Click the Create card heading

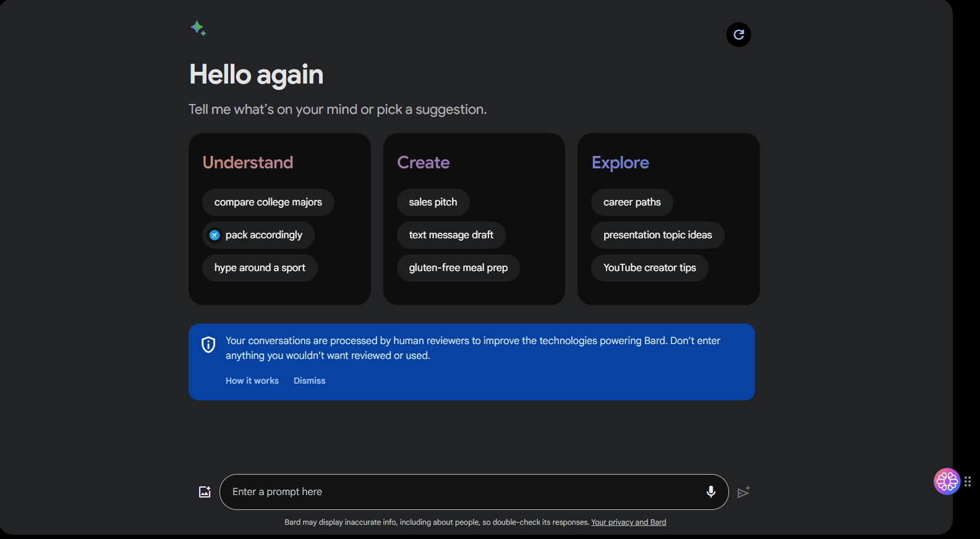[424, 162]
